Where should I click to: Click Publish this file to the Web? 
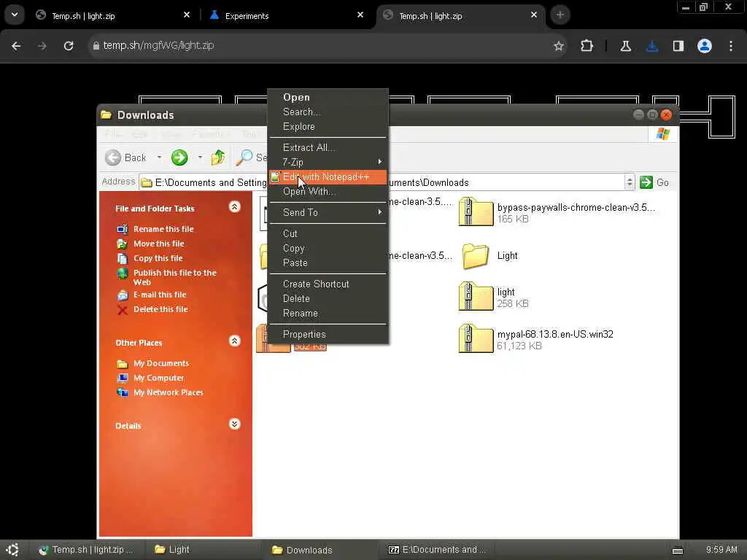[x=174, y=277]
